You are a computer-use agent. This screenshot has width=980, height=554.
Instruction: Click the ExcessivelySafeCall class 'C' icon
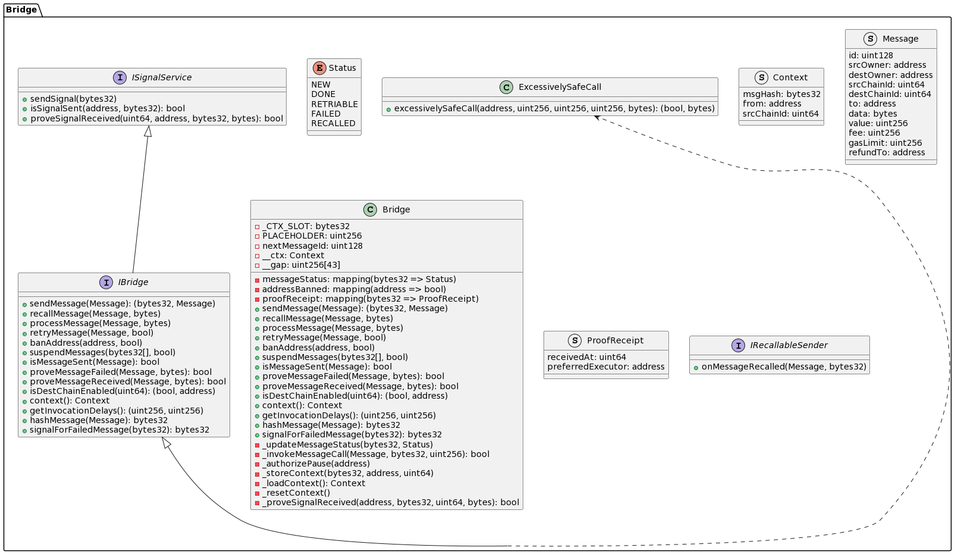pyautogui.click(x=506, y=87)
